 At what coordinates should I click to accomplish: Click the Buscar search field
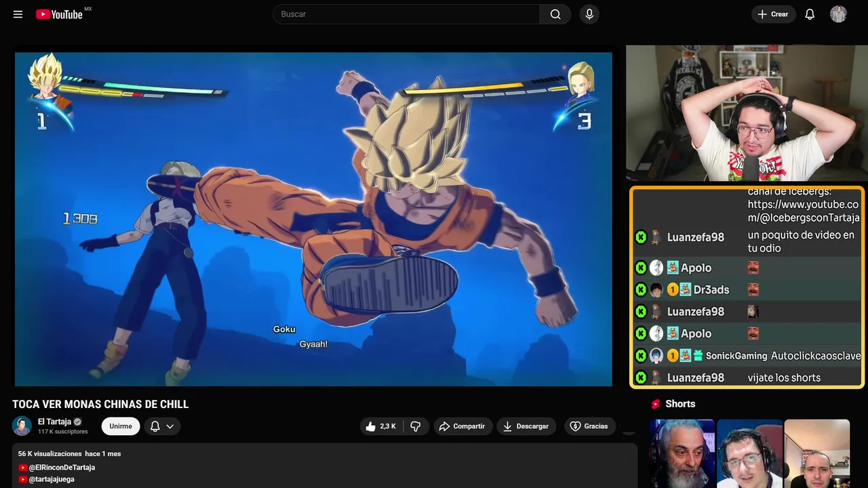(x=407, y=14)
